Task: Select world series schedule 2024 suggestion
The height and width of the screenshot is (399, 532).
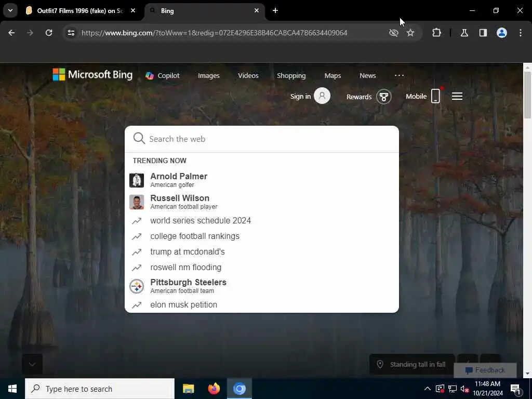Action: tap(262, 220)
